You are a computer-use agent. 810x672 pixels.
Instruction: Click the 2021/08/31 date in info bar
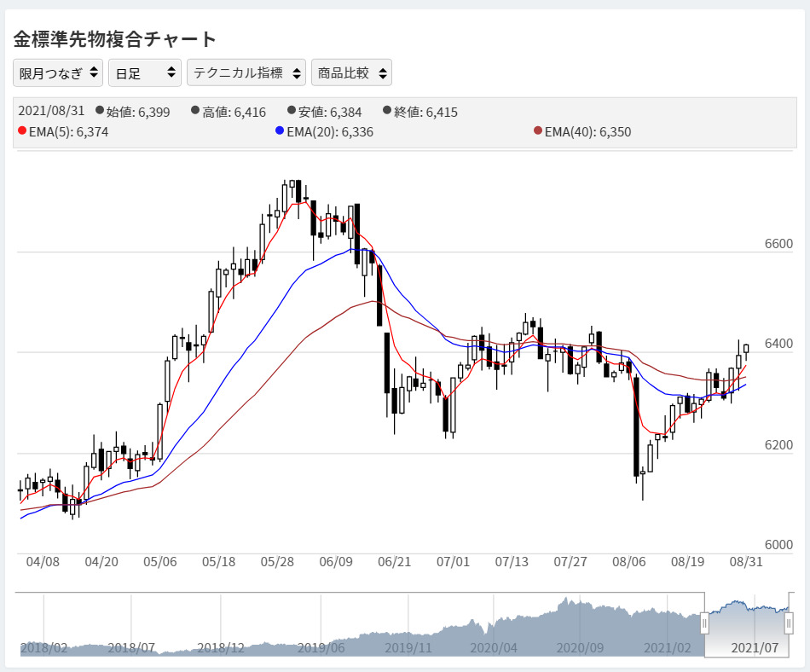pyautogui.click(x=49, y=111)
